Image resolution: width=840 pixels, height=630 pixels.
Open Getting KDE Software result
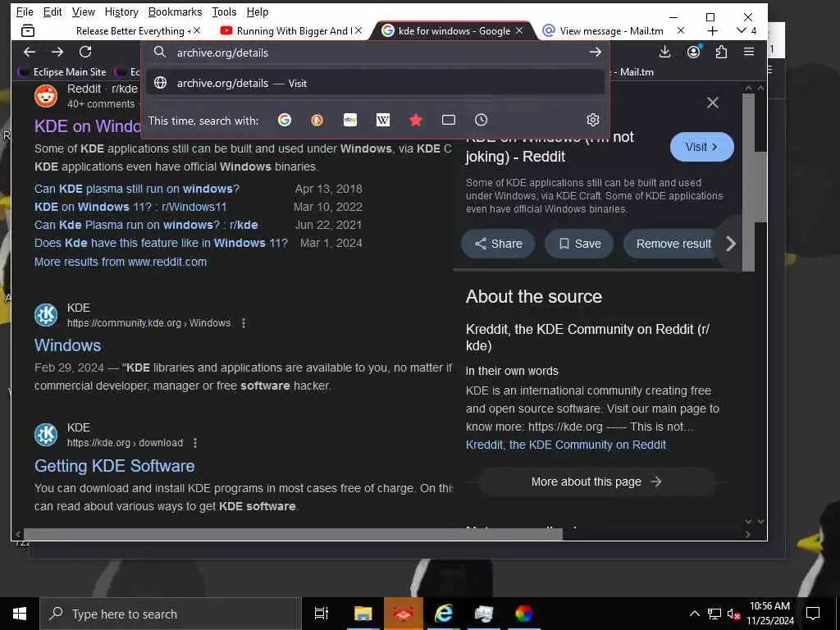pyautogui.click(x=115, y=466)
